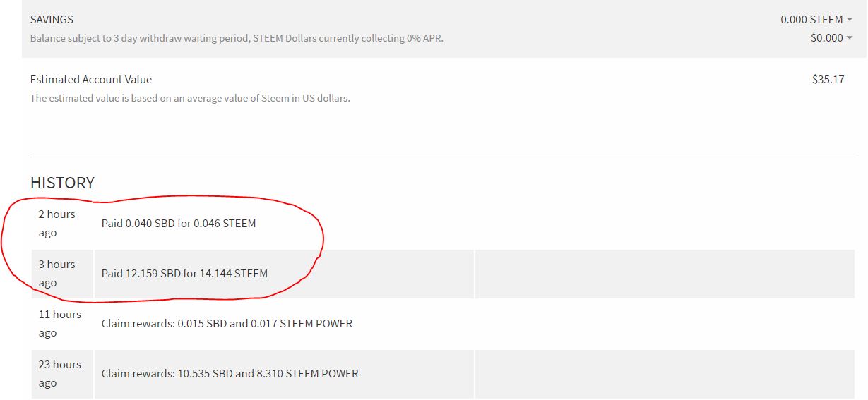
Task: Click the Estimated Account Value label
Action: (91, 80)
